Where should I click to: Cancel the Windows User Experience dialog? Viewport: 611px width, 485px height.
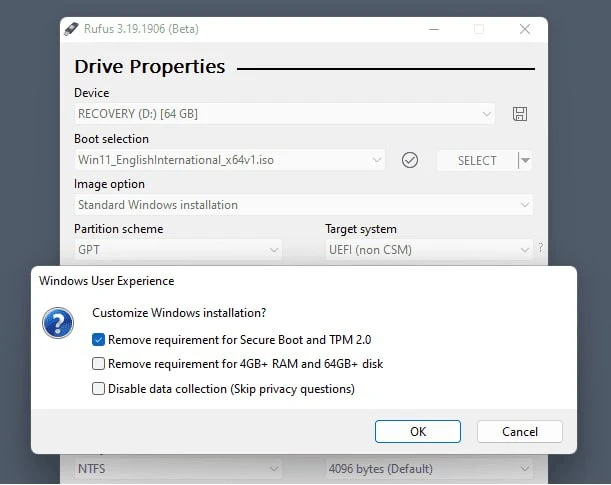click(x=520, y=432)
